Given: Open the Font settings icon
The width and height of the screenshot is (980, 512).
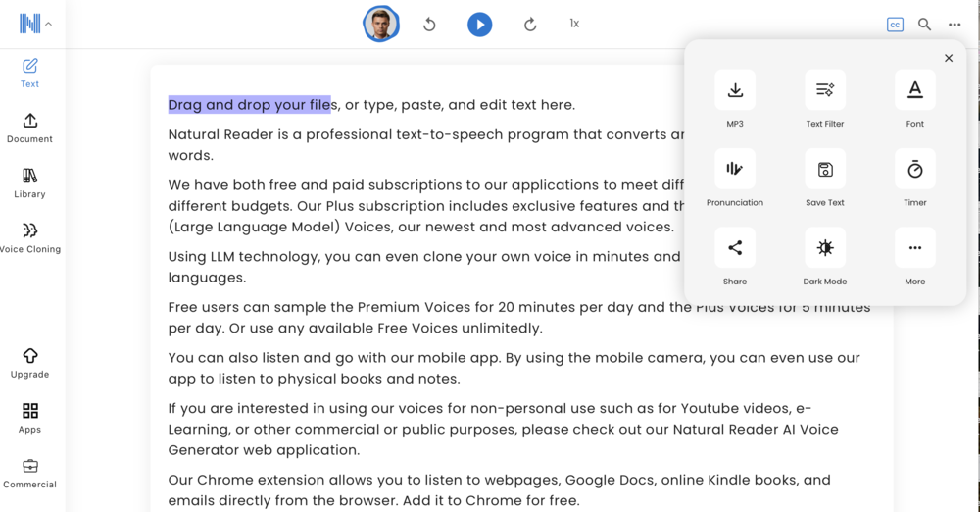Looking at the screenshot, I should pyautogui.click(x=915, y=90).
